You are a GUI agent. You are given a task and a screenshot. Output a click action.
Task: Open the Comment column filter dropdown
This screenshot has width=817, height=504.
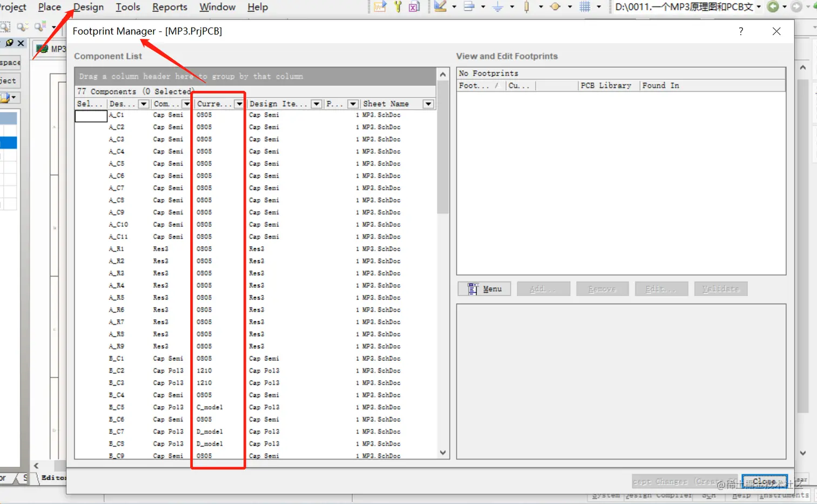click(x=186, y=104)
